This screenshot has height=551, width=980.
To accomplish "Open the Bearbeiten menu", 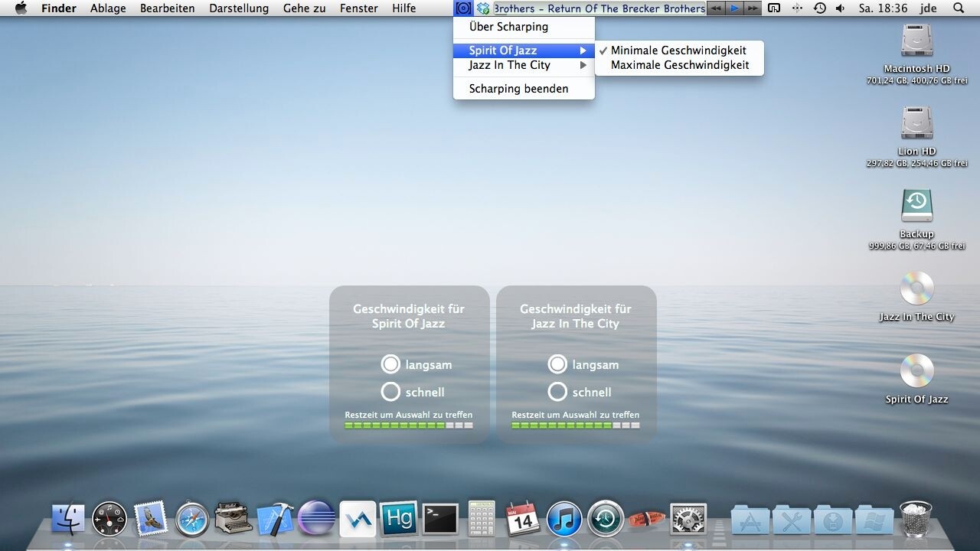I will [167, 8].
